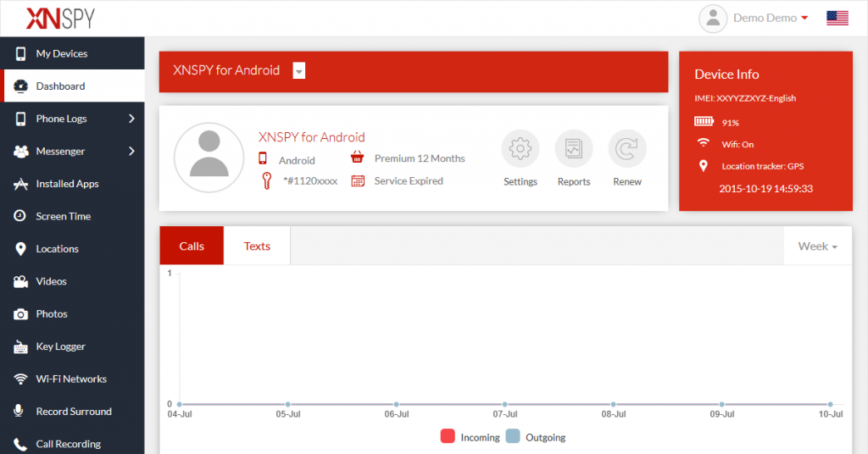Click the Messenger people icon
This screenshot has height=454, width=868.
pyautogui.click(x=20, y=151)
